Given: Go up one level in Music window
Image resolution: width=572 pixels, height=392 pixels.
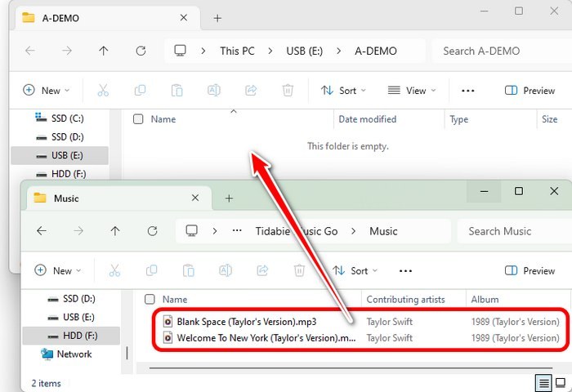Looking at the screenshot, I should 115,231.
